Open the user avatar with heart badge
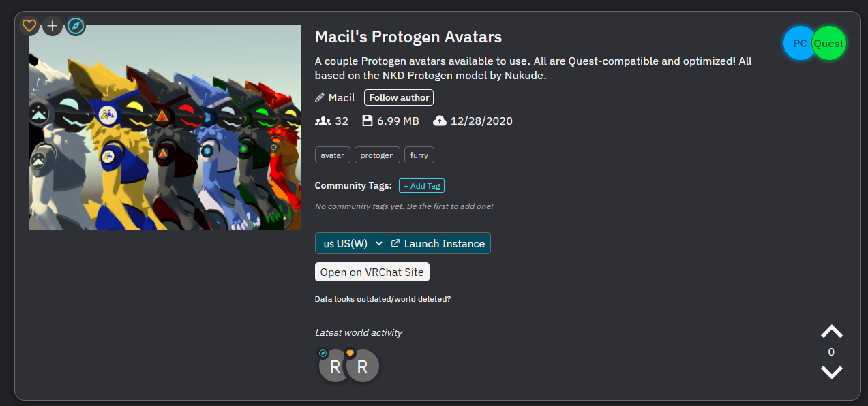 [x=363, y=366]
